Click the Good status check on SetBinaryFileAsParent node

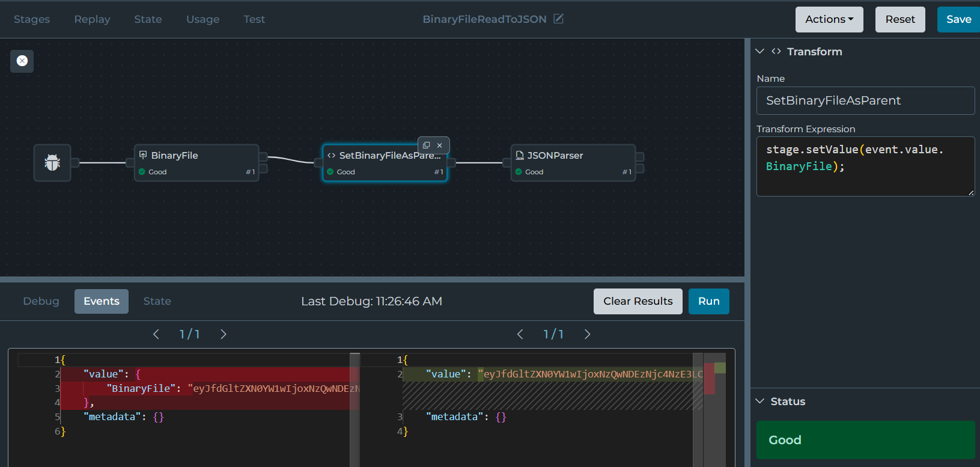pyautogui.click(x=330, y=172)
